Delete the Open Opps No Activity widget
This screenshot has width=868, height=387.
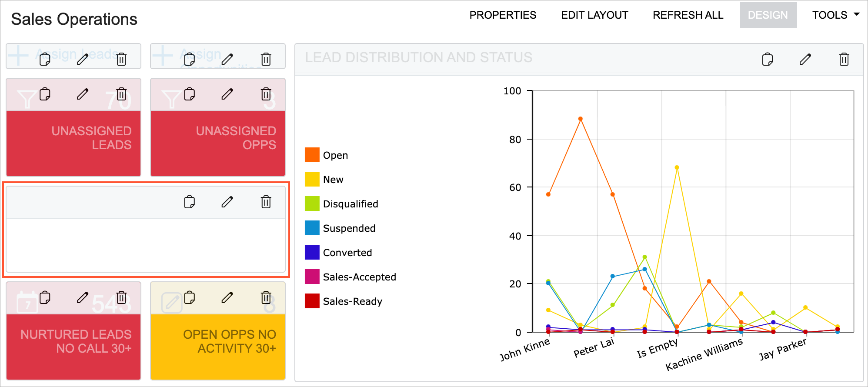coord(266,297)
